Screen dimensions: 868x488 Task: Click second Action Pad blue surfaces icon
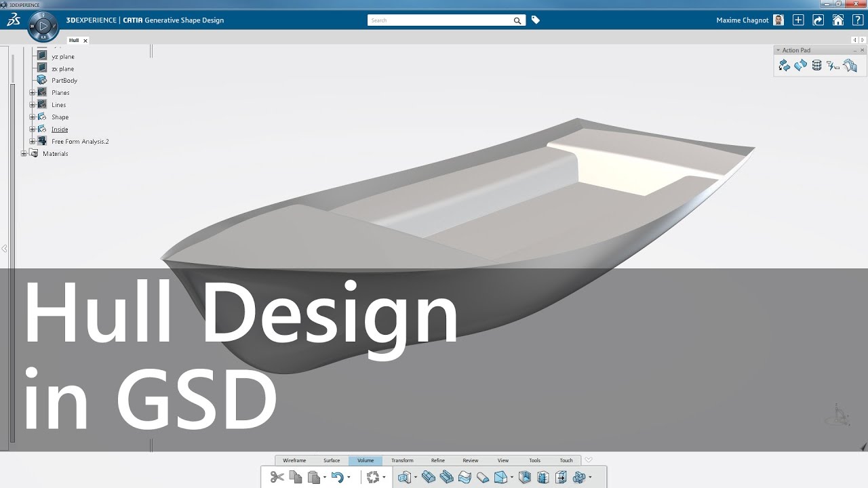tap(801, 65)
